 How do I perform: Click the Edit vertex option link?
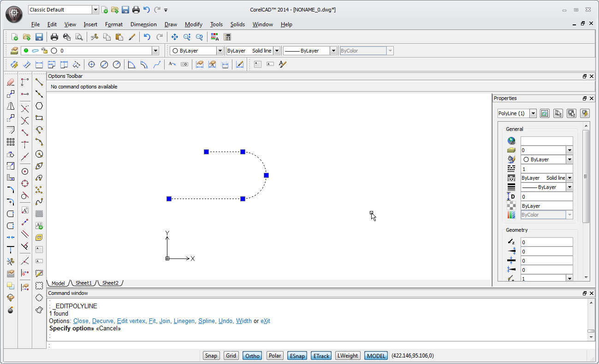tap(131, 321)
